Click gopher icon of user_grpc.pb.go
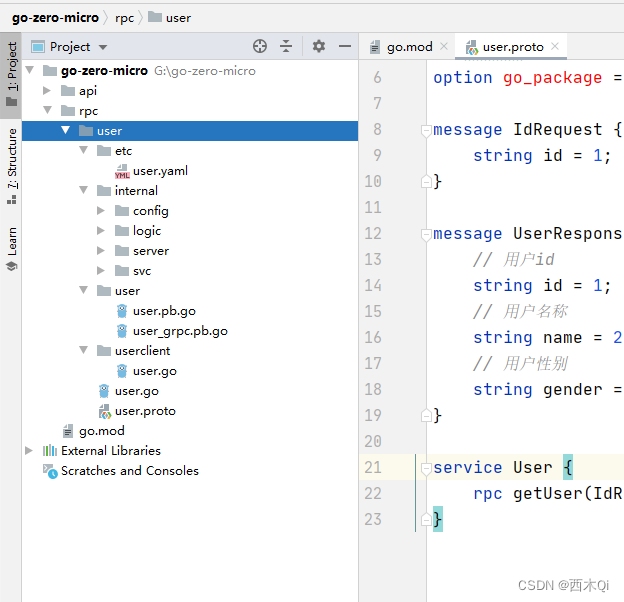This screenshot has height=602, width=624. [122, 331]
